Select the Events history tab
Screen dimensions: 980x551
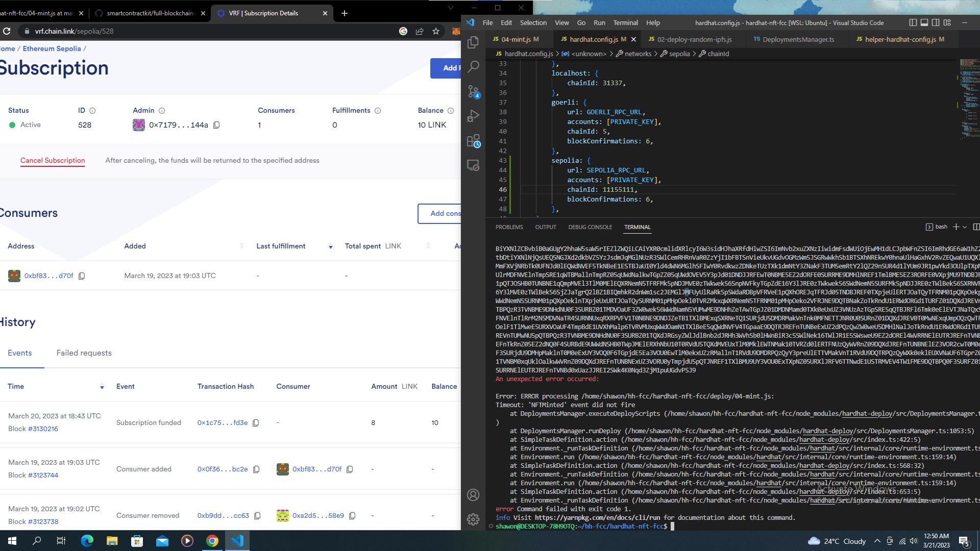coord(20,353)
